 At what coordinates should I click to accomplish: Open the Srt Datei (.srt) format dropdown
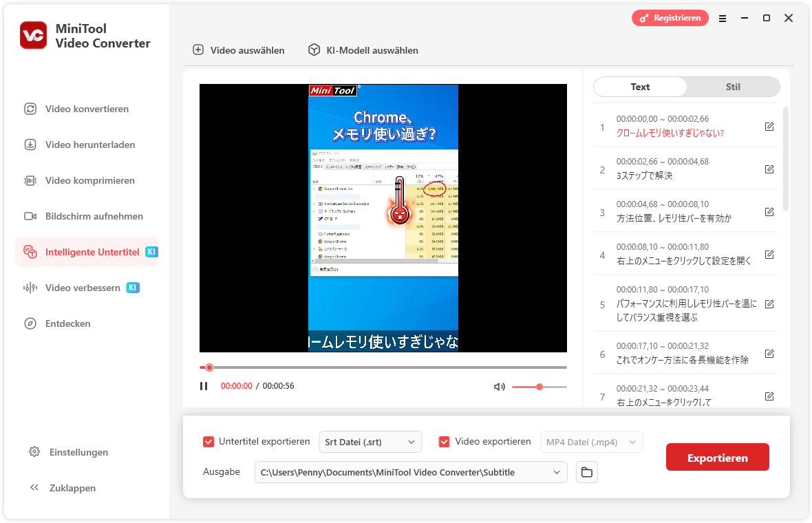click(x=370, y=442)
